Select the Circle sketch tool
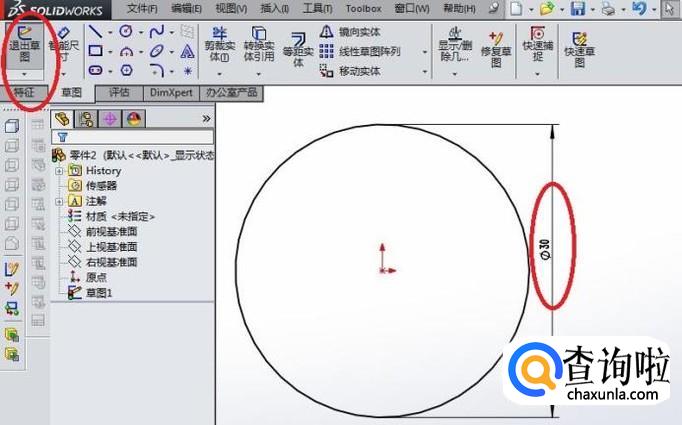 point(126,31)
